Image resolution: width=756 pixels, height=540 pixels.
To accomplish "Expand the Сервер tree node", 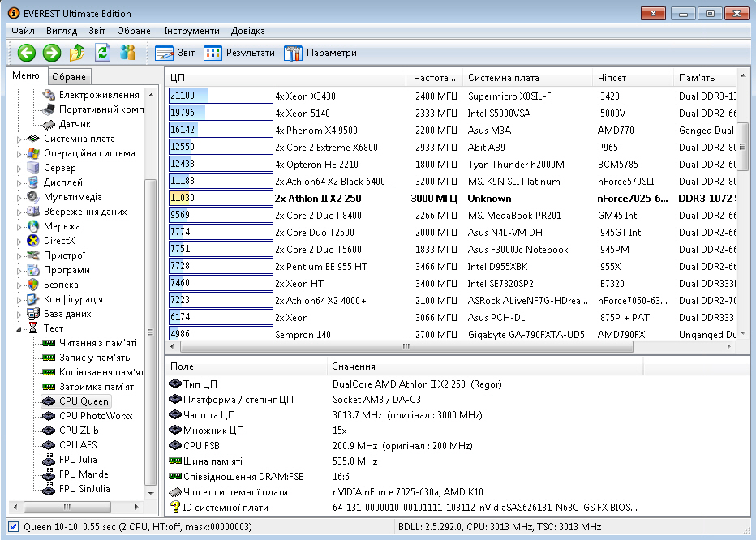I will tap(19, 169).
